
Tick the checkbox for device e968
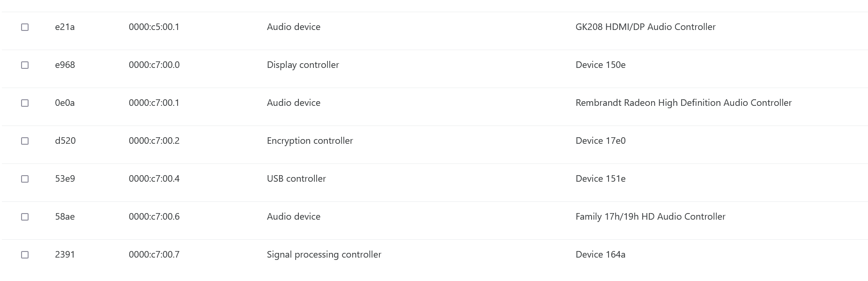25,65
